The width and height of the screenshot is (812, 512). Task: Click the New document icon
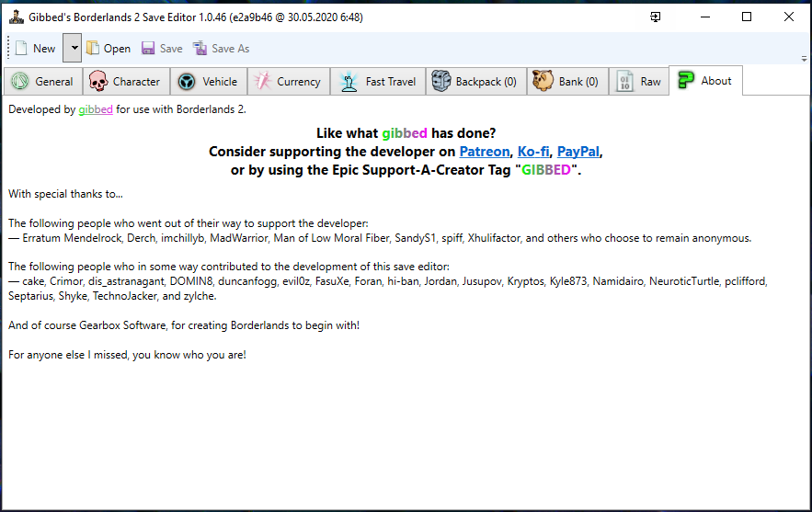coord(21,48)
